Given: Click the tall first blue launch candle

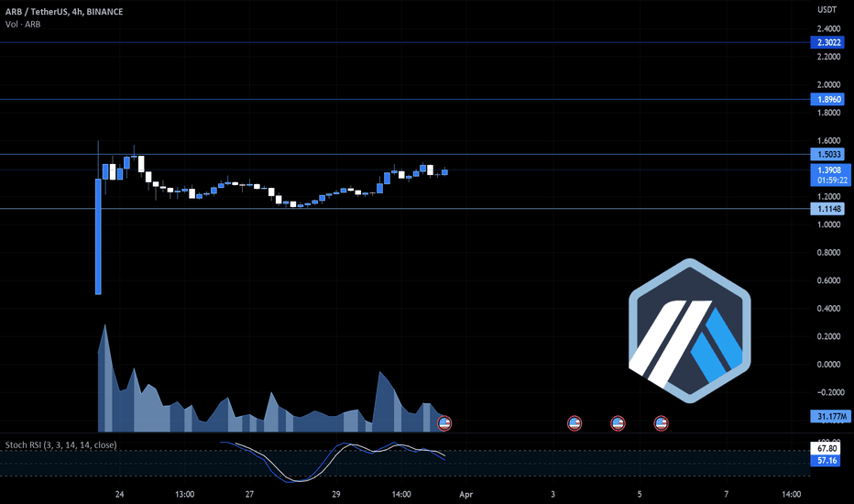Looking at the screenshot, I should click(98, 236).
